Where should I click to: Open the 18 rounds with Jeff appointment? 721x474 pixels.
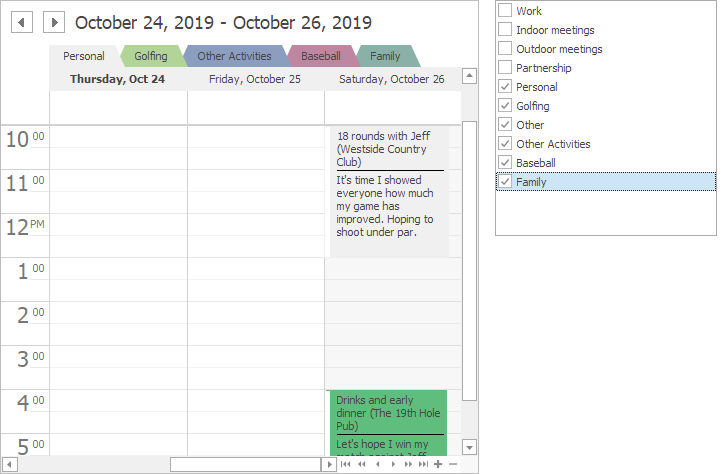pyautogui.click(x=389, y=192)
